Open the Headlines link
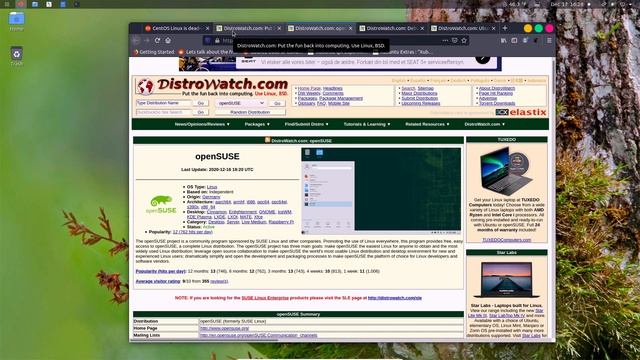Image resolution: width=640 pixels, height=360 pixels. click(333, 89)
